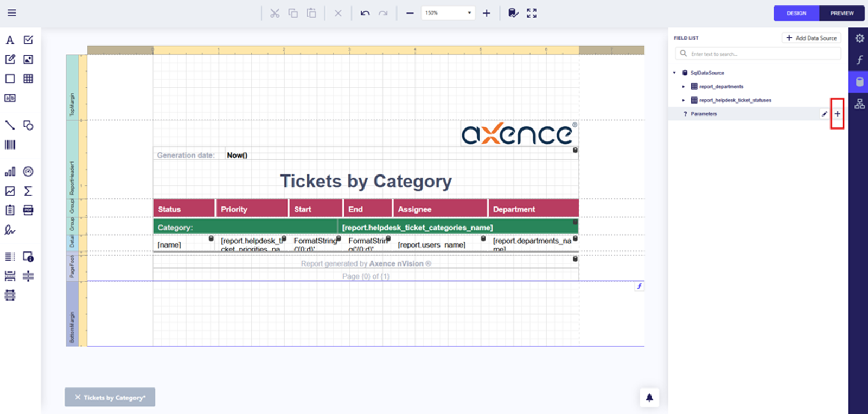Select the Picture Box tool
The height and width of the screenshot is (414, 868).
pyautogui.click(x=28, y=60)
